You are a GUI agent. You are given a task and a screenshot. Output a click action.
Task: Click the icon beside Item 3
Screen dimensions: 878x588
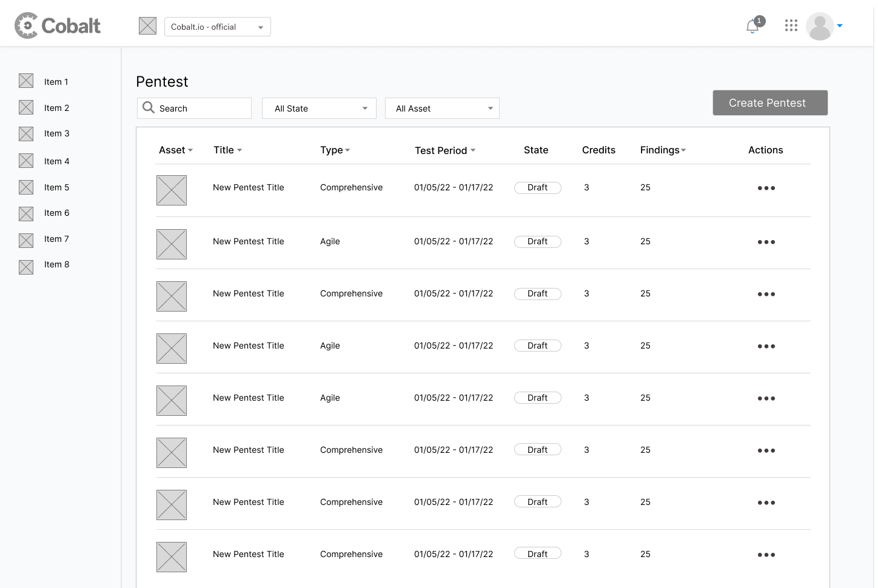(x=26, y=133)
